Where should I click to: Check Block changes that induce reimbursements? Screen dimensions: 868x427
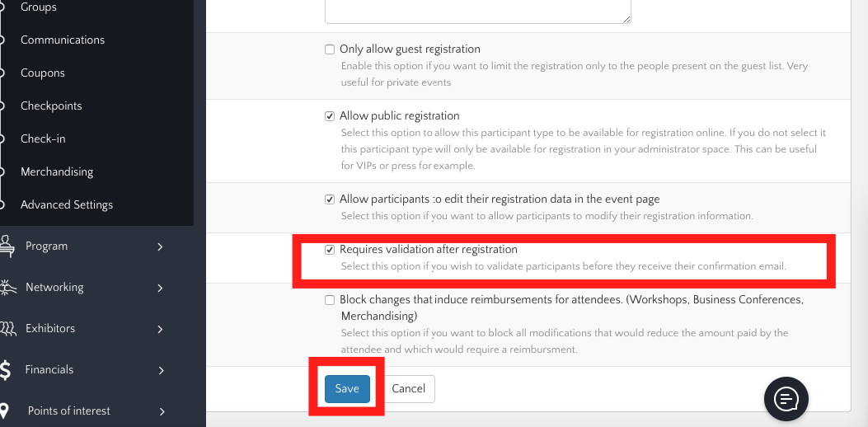(330, 300)
